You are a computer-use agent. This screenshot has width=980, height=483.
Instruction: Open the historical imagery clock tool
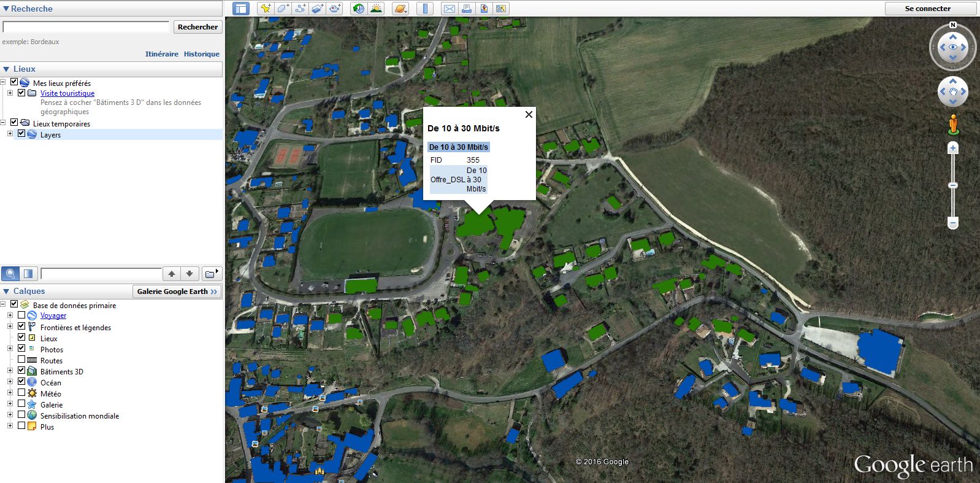tap(359, 9)
